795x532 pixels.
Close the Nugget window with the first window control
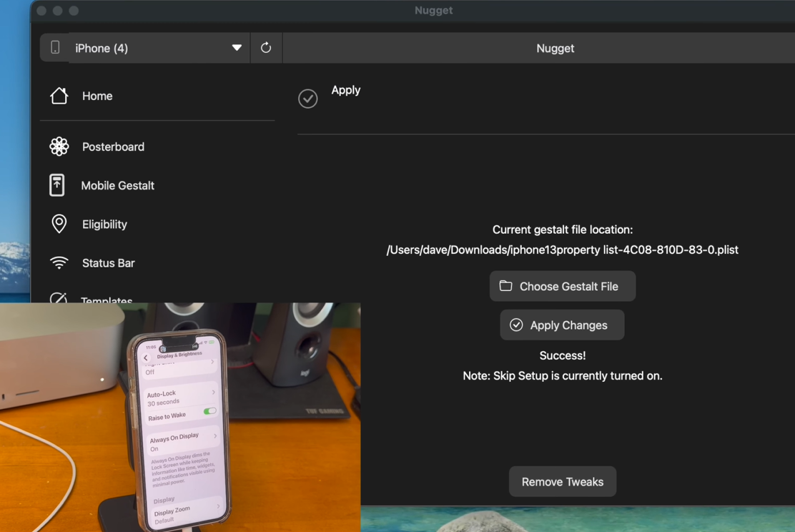click(x=42, y=11)
